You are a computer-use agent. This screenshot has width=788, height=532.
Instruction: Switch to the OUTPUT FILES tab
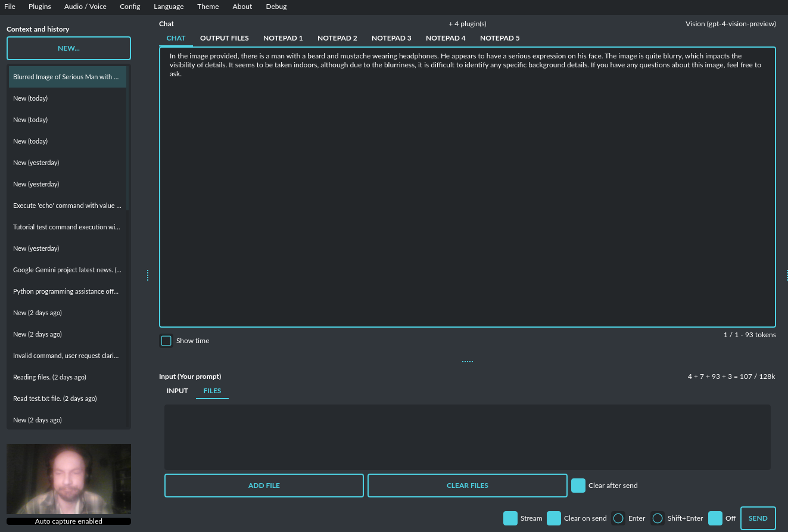click(224, 38)
